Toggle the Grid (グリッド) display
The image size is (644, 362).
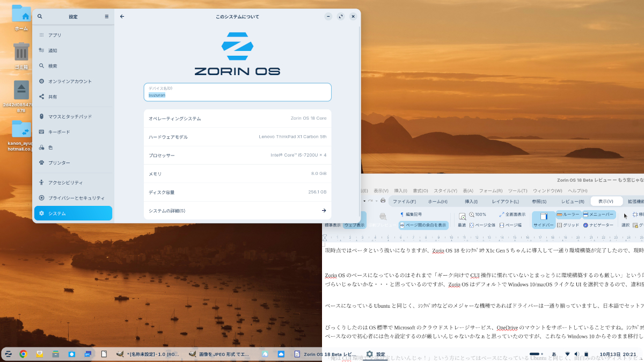(x=568, y=225)
